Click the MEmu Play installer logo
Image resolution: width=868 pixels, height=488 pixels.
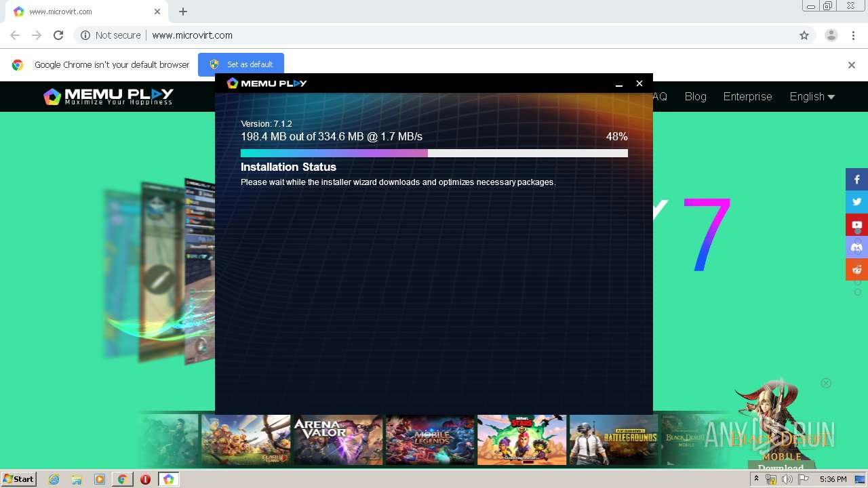point(267,83)
